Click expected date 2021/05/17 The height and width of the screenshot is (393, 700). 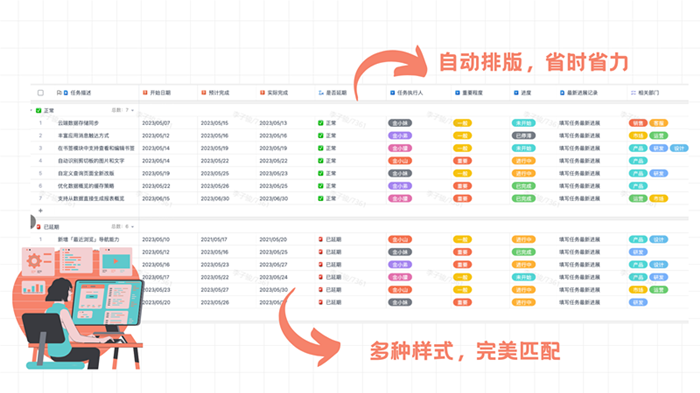point(214,239)
